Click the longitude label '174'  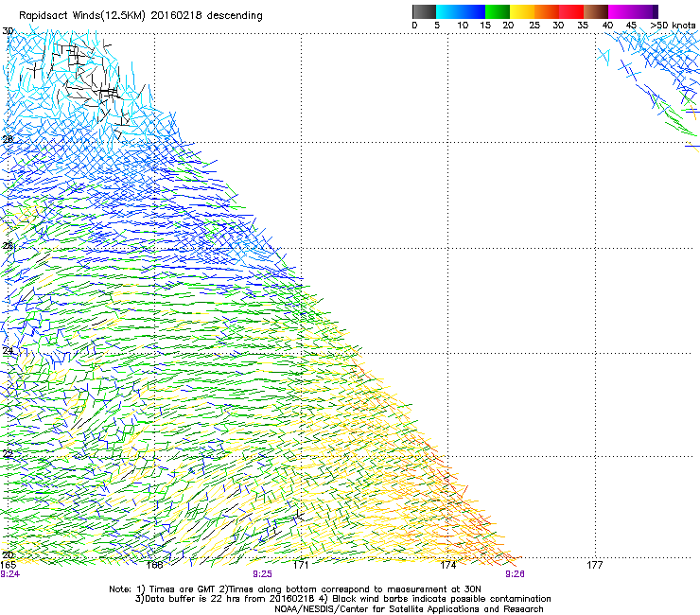pyautogui.click(x=447, y=565)
